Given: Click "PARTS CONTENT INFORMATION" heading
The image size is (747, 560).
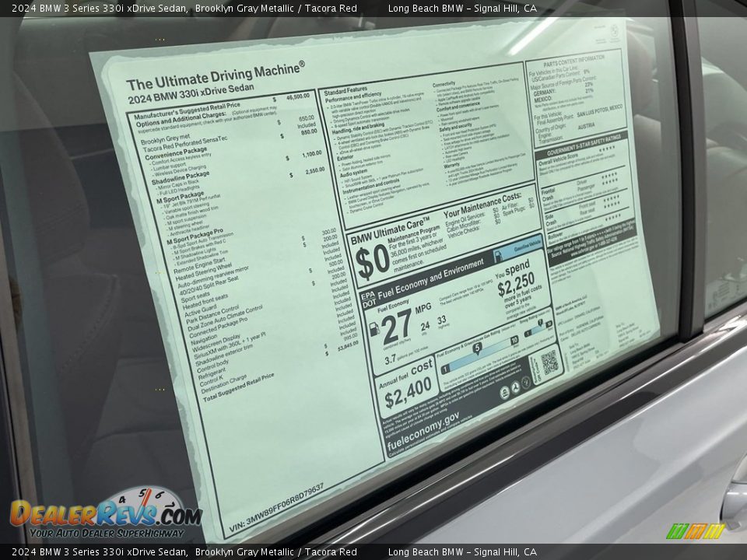Looking at the screenshot, I should tap(574, 61).
